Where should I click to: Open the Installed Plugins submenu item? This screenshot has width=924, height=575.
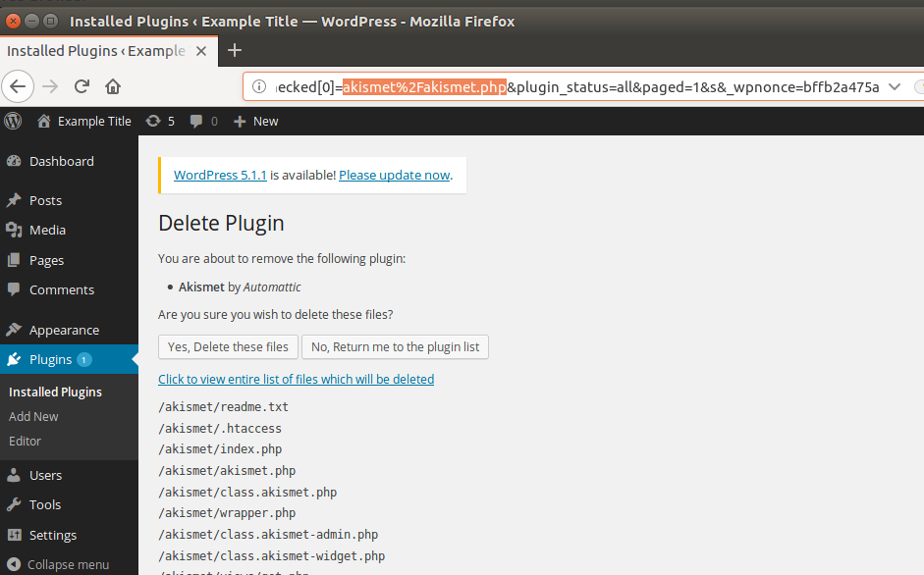point(55,392)
